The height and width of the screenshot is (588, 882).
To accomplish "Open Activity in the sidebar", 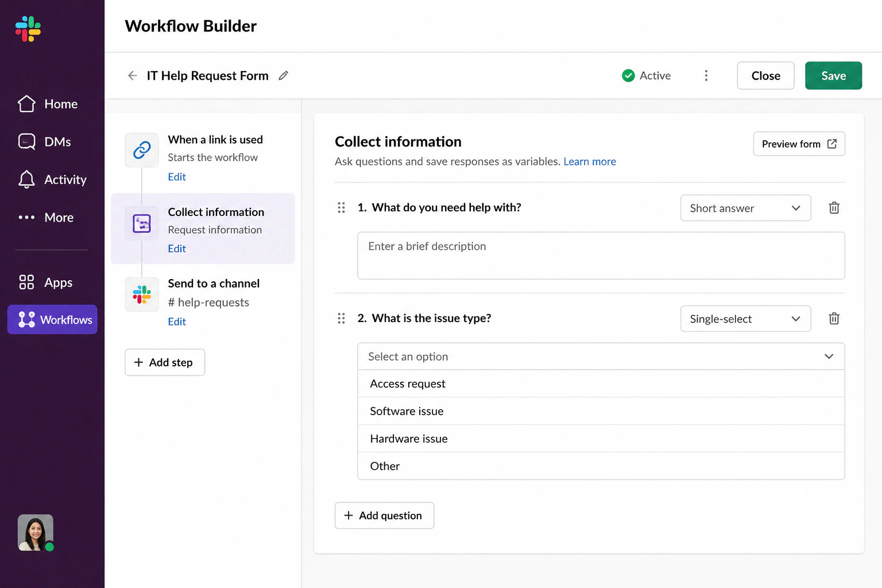I will [x=52, y=180].
